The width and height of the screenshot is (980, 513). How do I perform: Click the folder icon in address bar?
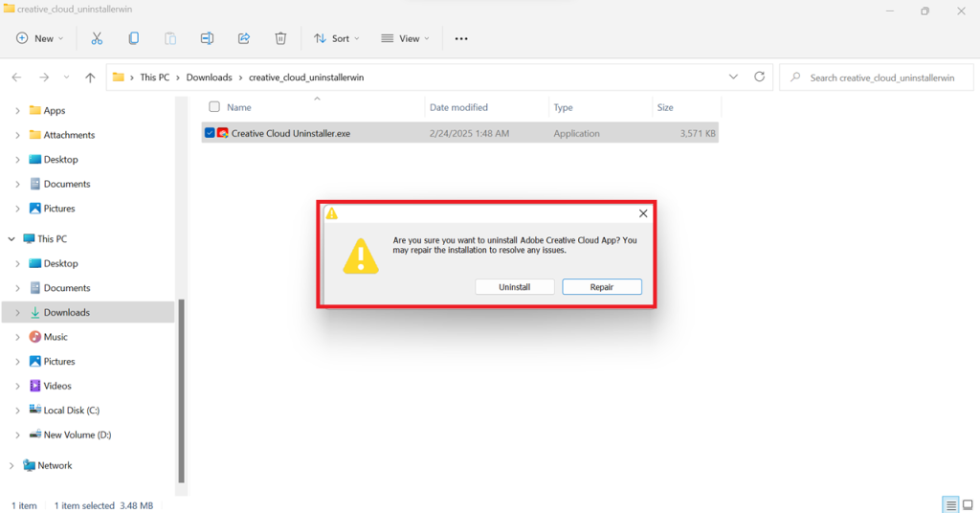point(118,78)
